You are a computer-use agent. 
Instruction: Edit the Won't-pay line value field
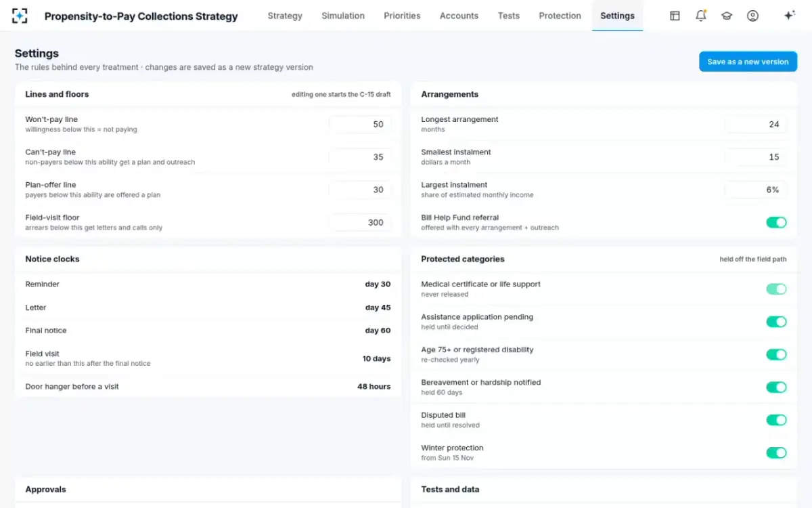[360, 124]
